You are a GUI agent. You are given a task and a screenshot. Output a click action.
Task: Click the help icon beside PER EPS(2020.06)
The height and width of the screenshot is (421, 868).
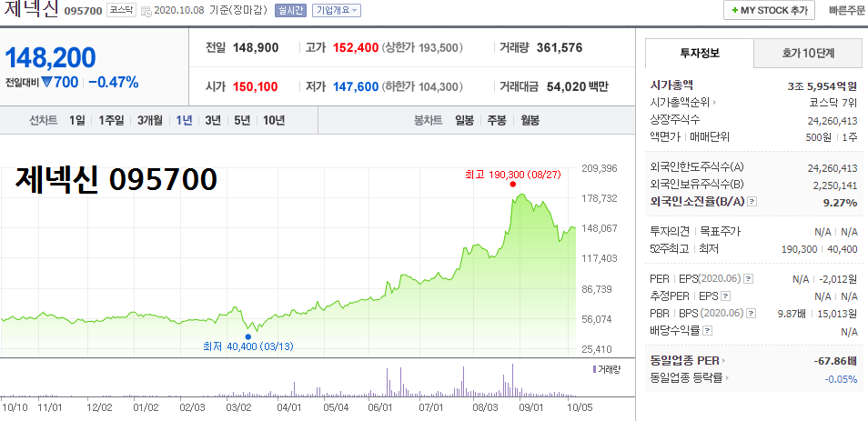749,279
